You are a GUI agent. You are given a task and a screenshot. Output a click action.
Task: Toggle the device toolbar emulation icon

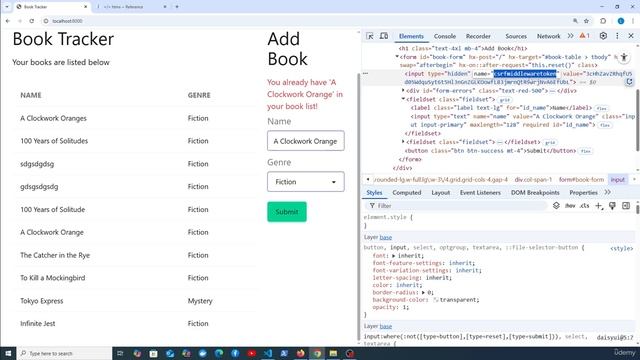(x=384, y=36)
